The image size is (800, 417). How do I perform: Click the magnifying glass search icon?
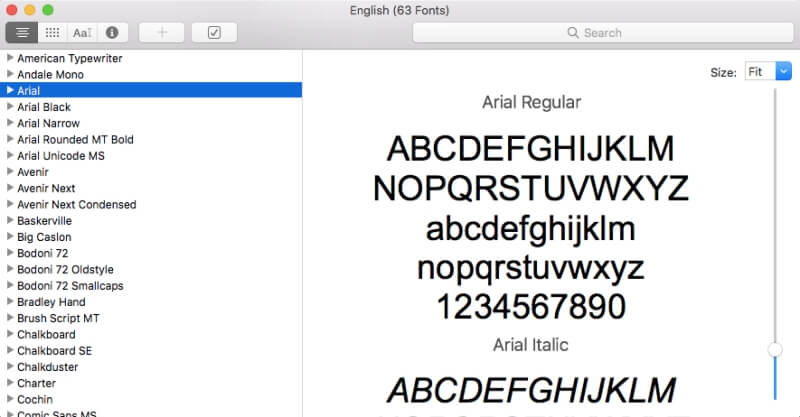pos(573,33)
